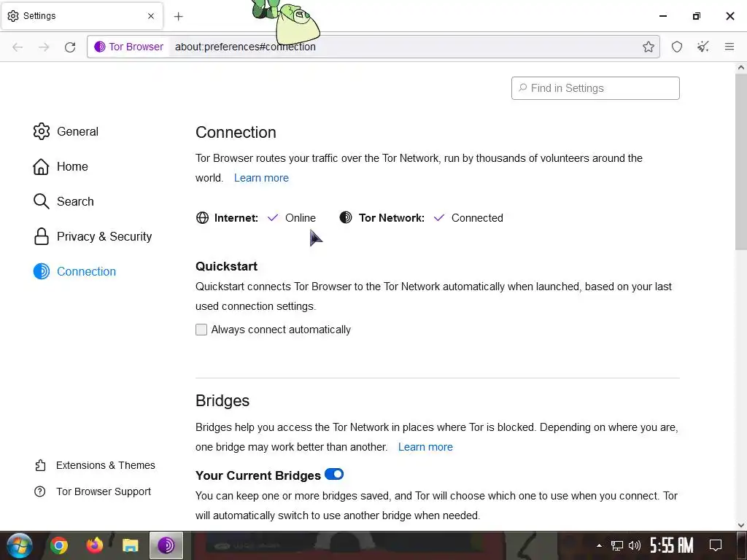Image resolution: width=747 pixels, height=560 pixels.
Task: Open the Home settings category
Action: point(61,167)
